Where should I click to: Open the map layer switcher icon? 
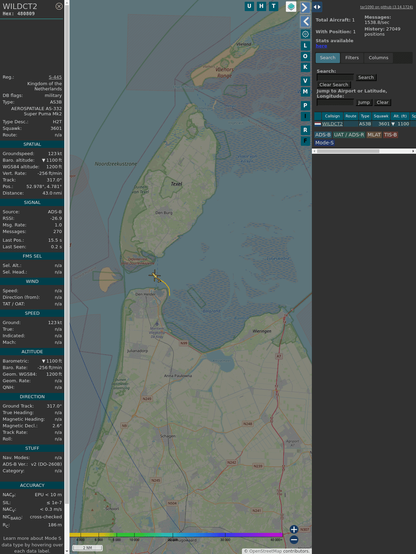pyautogui.click(x=291, y=6)
